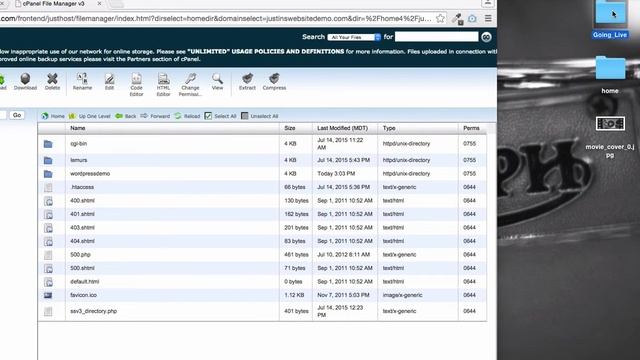Click the Forward navigation link
Screen dimensions: 640x360
(155, 116)
